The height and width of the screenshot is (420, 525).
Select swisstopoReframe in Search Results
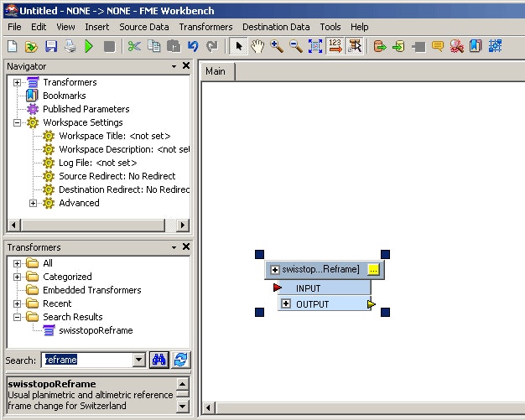click(96, 330)
